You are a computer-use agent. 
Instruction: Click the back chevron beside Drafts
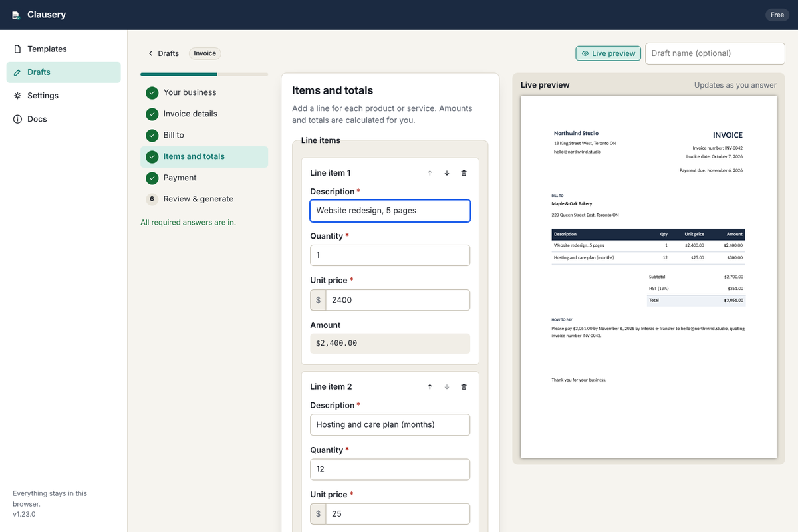point(150,53)
